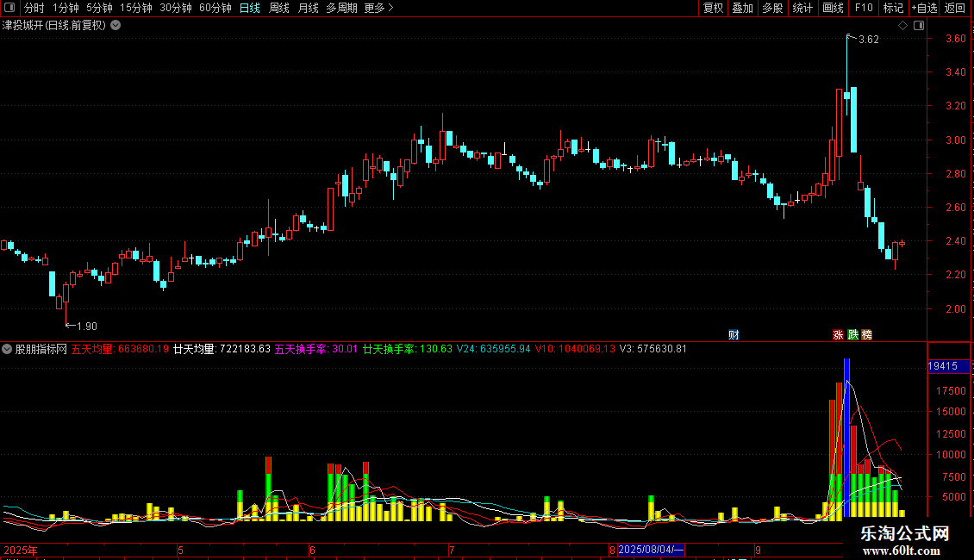974x560 pixels.
Task: Click the 3.00 price axis label
Action: coord(955,140)
